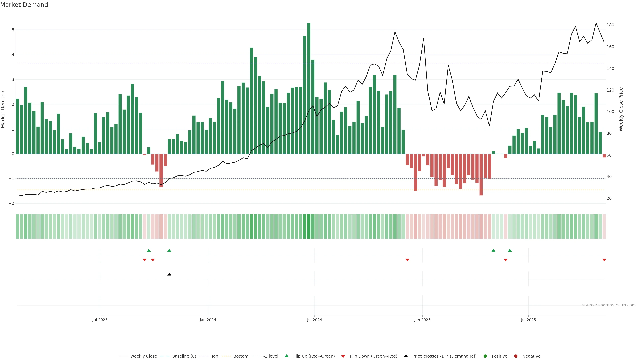
Task: Hide the Top line legend item
Action: coord(214,356)
